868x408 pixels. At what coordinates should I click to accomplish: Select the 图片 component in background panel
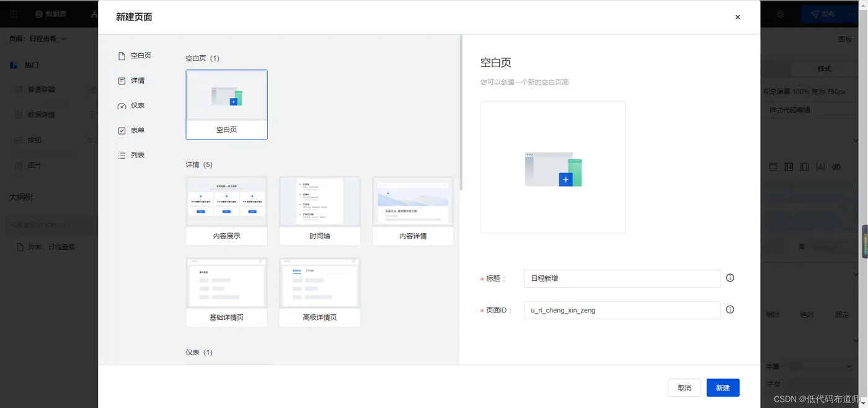(29, 166)
